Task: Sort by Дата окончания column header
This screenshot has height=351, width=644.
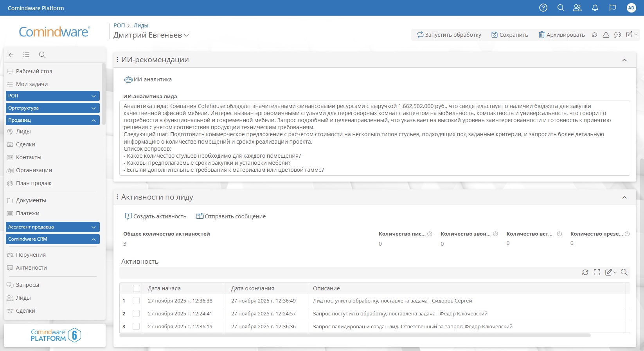Action: 266,288
